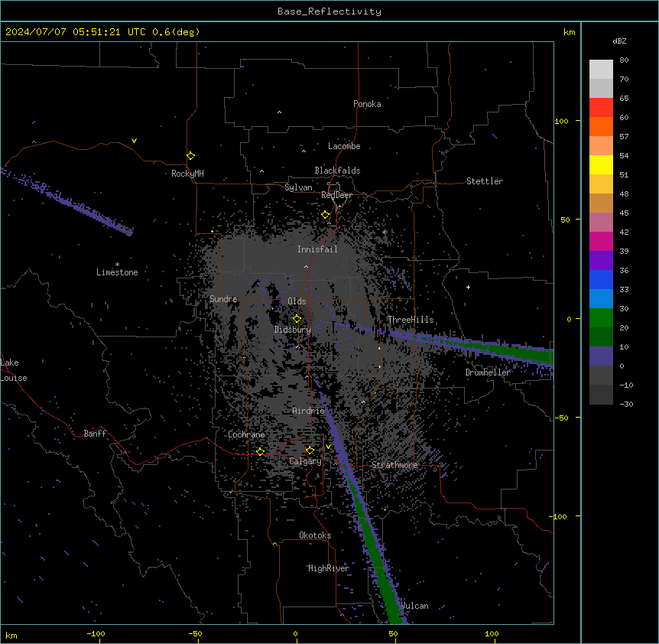Click the -30 value on dBZ scale
Screen dimensions: 659x644
tap(626, 405)
